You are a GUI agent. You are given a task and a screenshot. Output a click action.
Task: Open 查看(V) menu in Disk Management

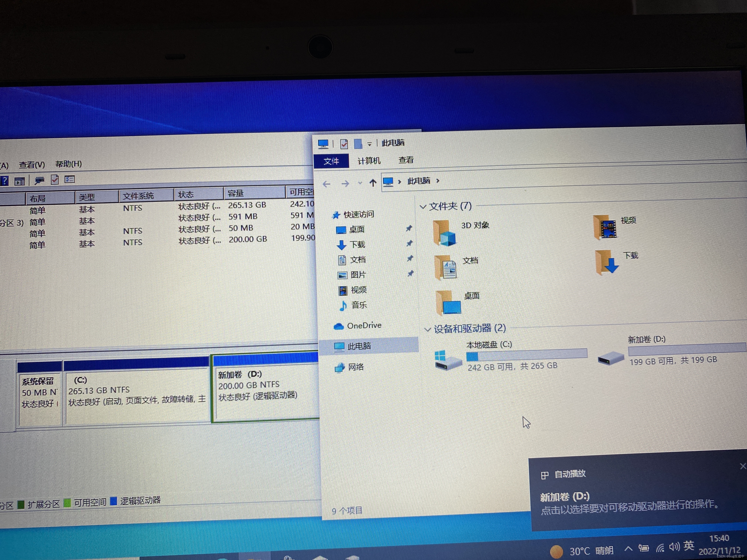click(32, 165)
